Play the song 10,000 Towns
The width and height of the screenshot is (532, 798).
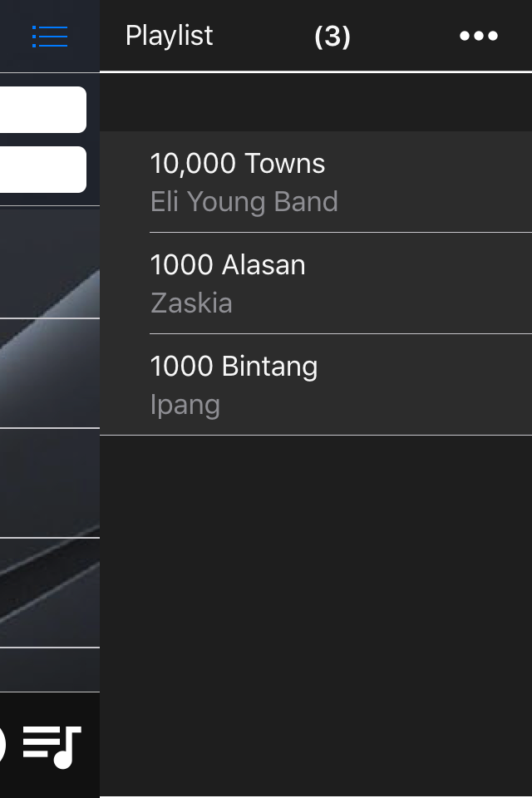238,164
